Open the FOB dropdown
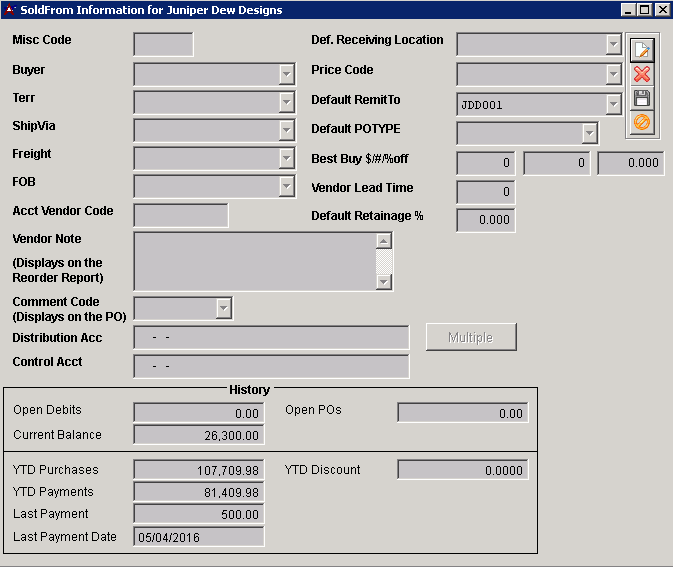The width and height of the screenshot is (673, 567). click(x=286, y=187)
